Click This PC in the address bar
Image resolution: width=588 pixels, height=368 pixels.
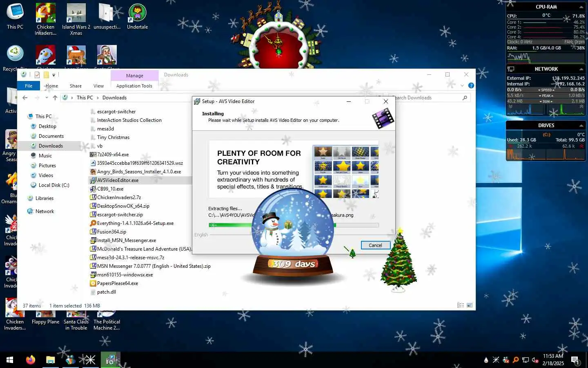(85, 98)
